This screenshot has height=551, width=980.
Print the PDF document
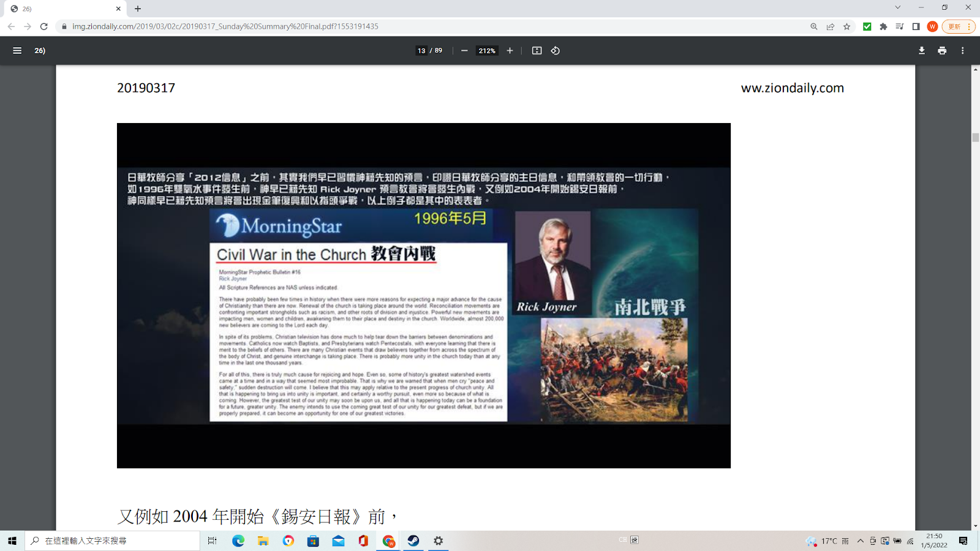(942, 51)
